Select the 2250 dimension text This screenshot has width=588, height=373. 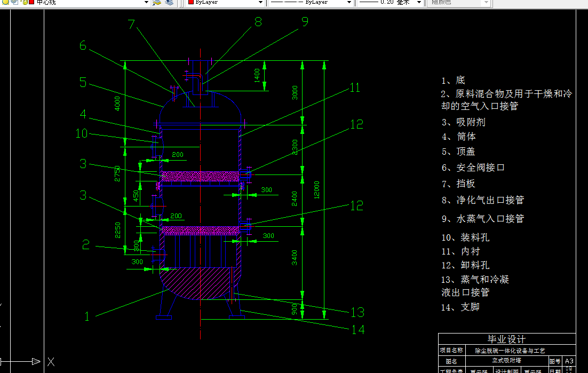pyautogui.click(x=117, y=230)
